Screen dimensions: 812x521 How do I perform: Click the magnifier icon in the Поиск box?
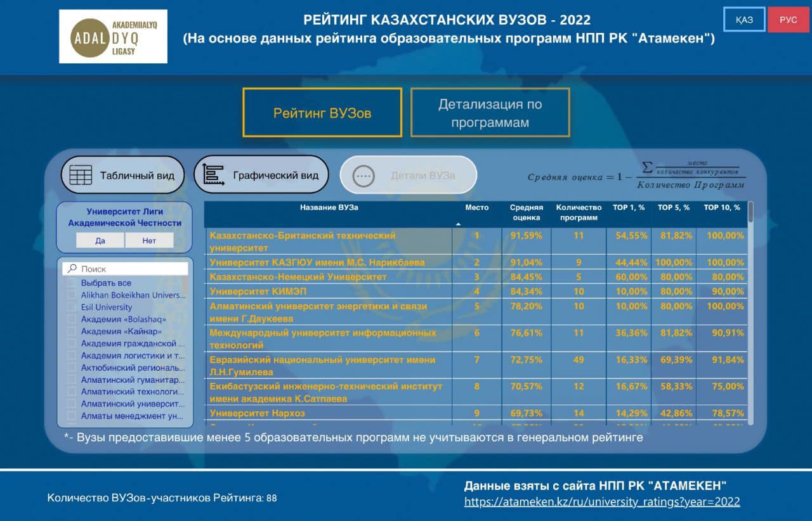[72, 269]
